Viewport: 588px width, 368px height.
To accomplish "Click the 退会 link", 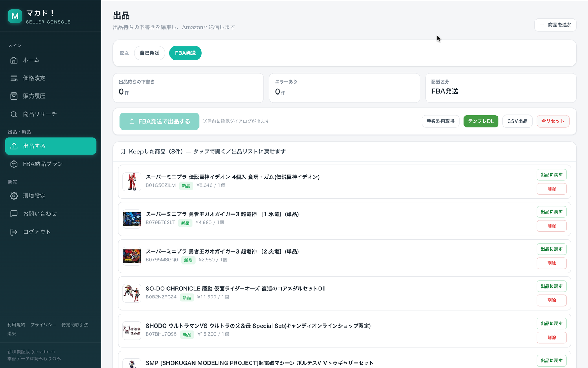I will [12, 333].
